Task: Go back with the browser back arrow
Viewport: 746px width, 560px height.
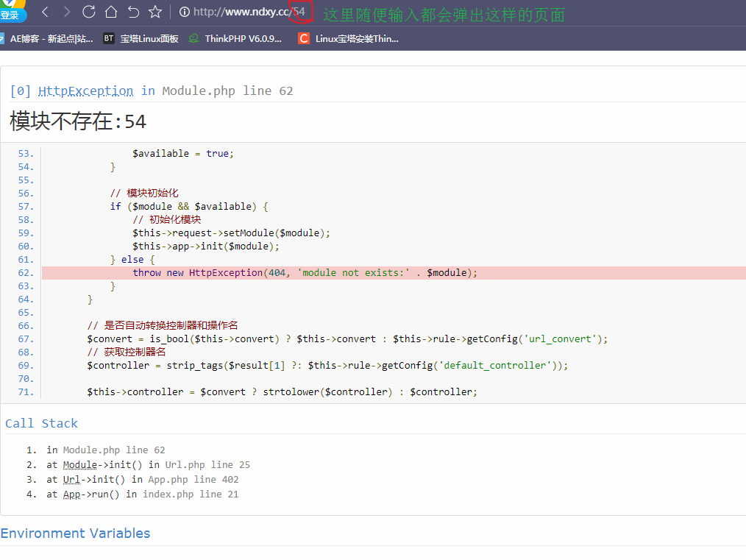Action: pos(45,12)
